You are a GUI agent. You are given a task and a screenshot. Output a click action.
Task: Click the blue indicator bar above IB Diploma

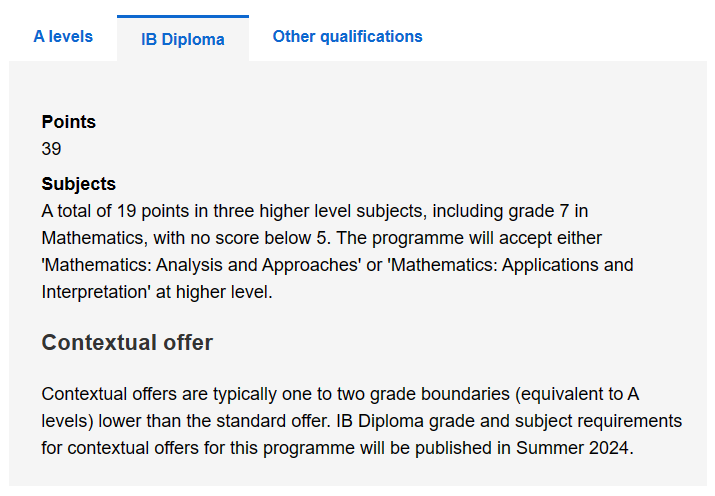[183, 16]
